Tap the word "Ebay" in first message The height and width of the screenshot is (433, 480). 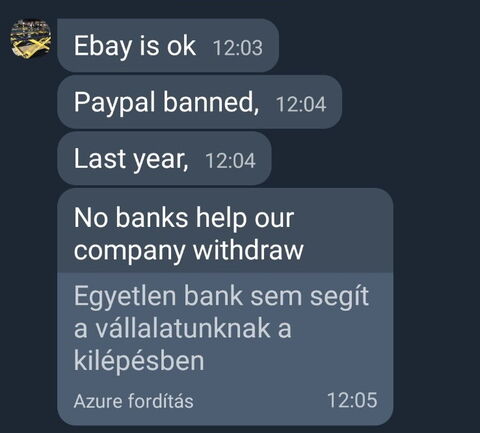click(103, 47)
